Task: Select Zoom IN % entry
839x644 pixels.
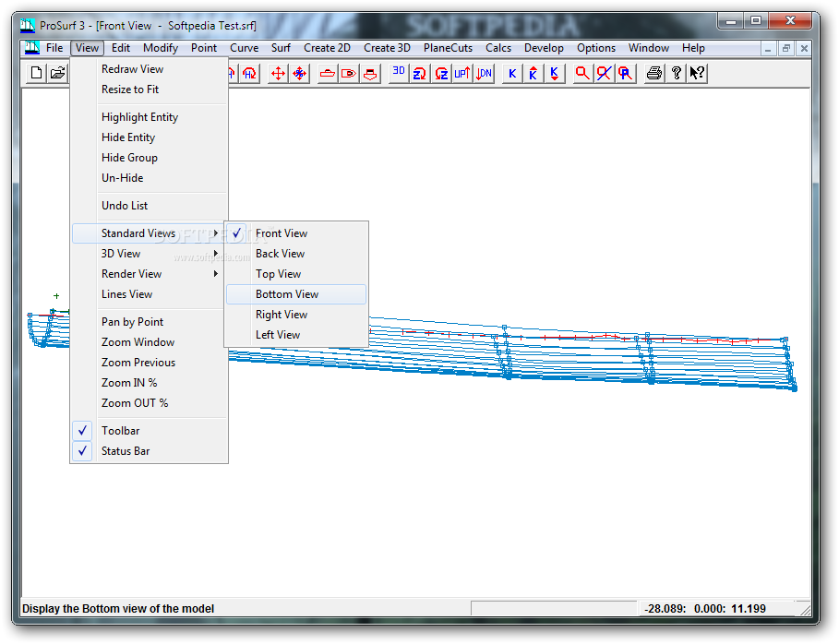Action: [x=150, y=383]
